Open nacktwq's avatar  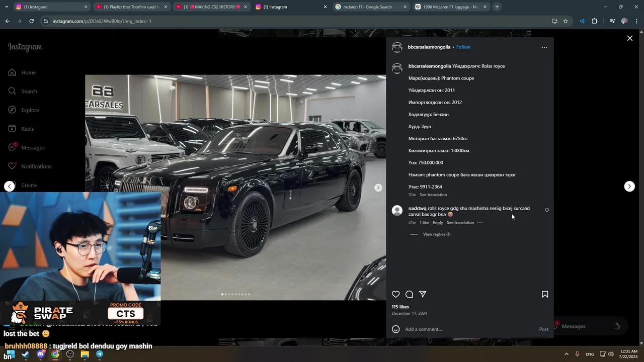397,211
